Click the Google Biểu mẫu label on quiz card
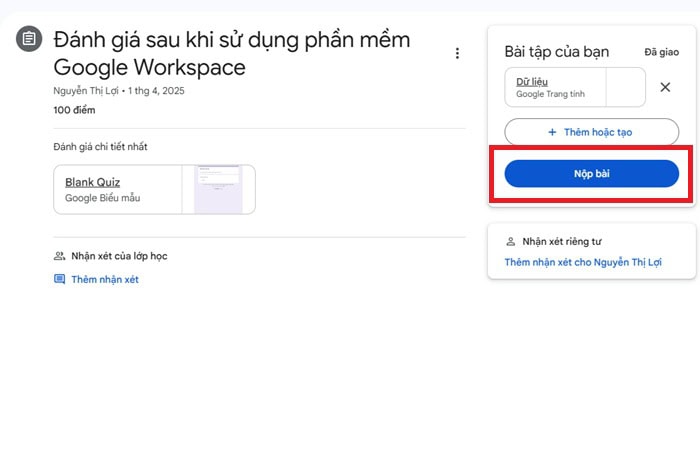Viewport: 700px width, 471px height. click(102, 198)
